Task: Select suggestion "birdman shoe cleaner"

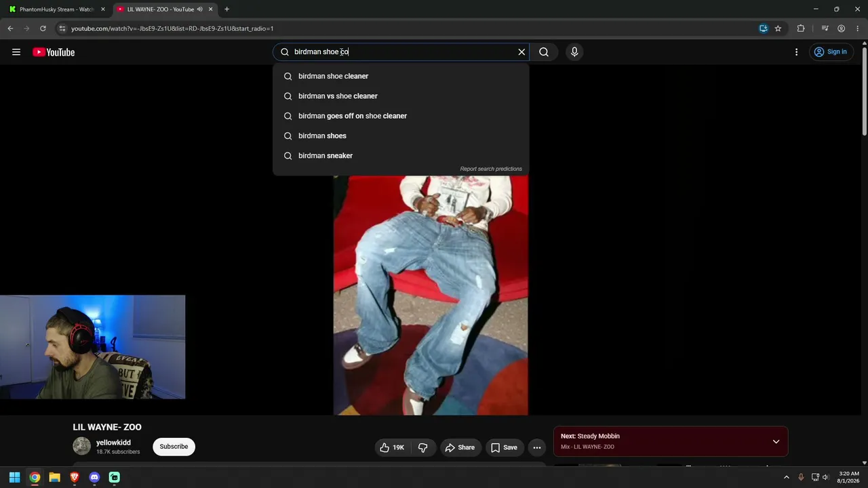Action: pos(401,76)
